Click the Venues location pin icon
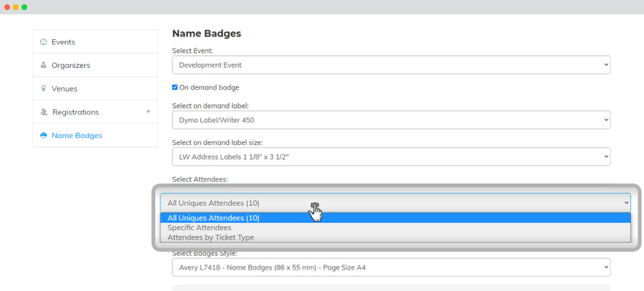The height and width of the screenshot is (291, 644). pyautogui.click(x=44, y=89)
